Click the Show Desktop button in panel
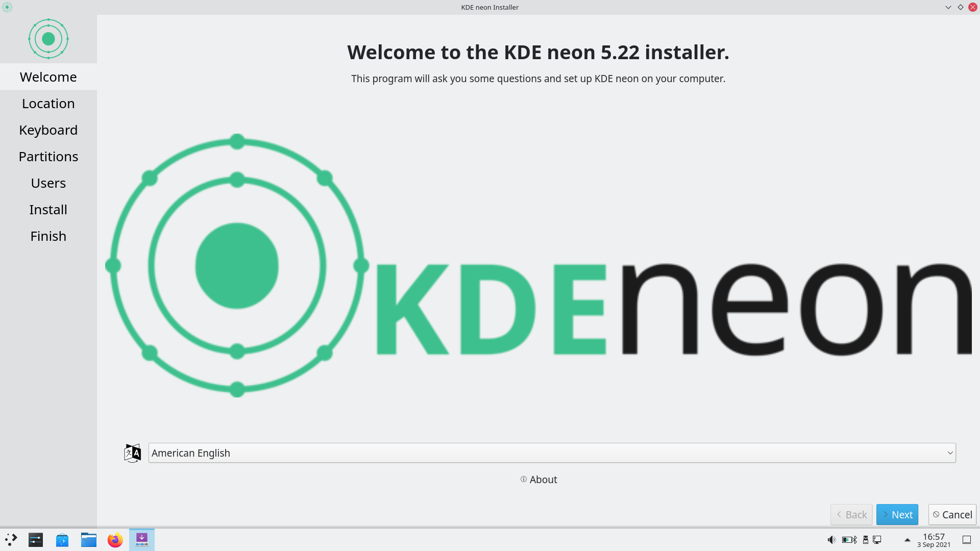The height and width of the screenshot is (551, 980). [967, 540]
